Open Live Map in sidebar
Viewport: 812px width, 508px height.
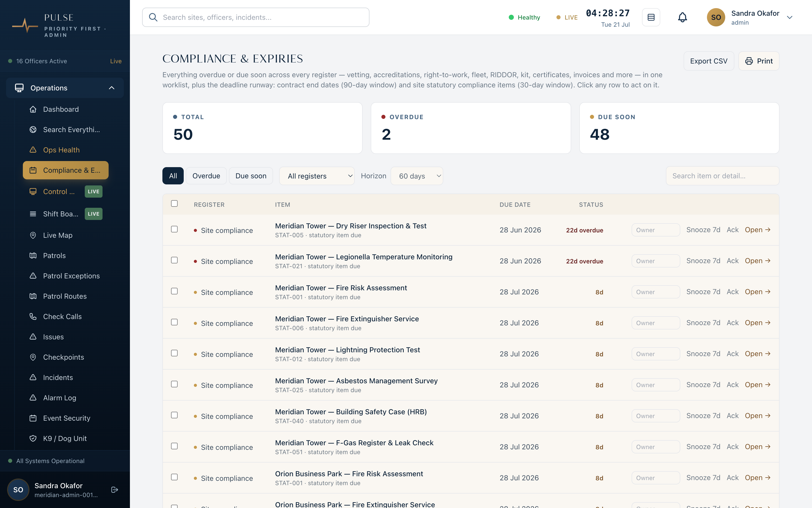65,235
